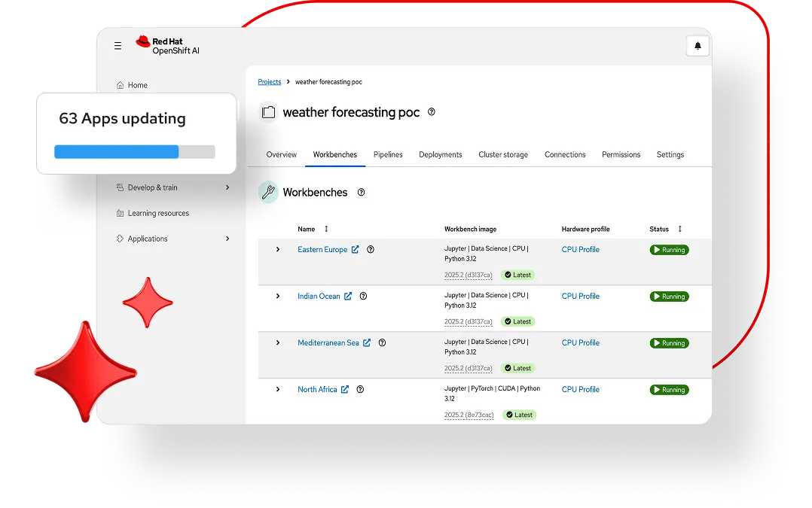Show help info for Indian Ocean workbench

364,296
